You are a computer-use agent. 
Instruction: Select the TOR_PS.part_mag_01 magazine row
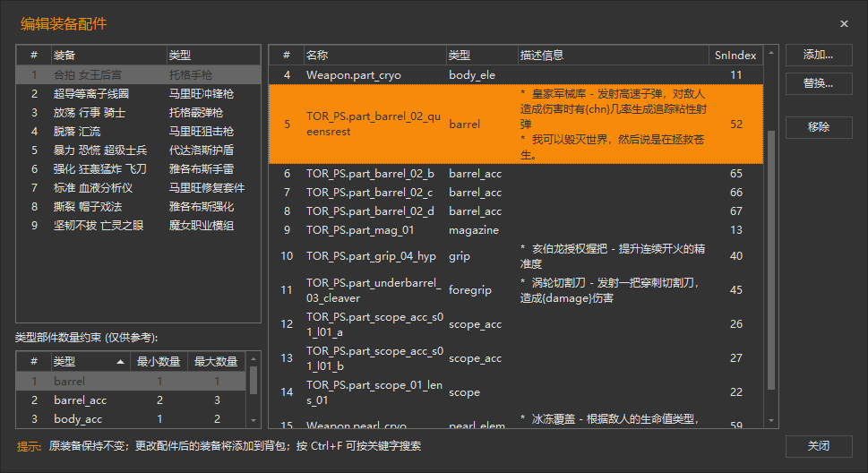(360, 230)
